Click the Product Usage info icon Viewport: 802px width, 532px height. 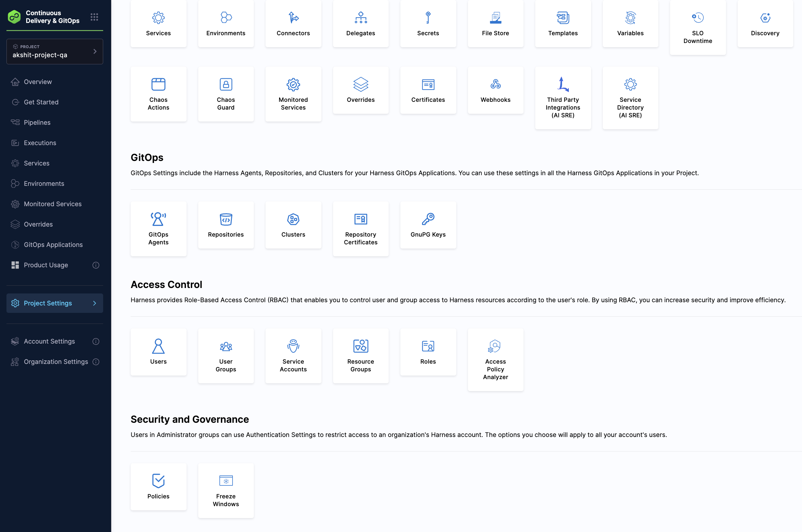[96, 265]
